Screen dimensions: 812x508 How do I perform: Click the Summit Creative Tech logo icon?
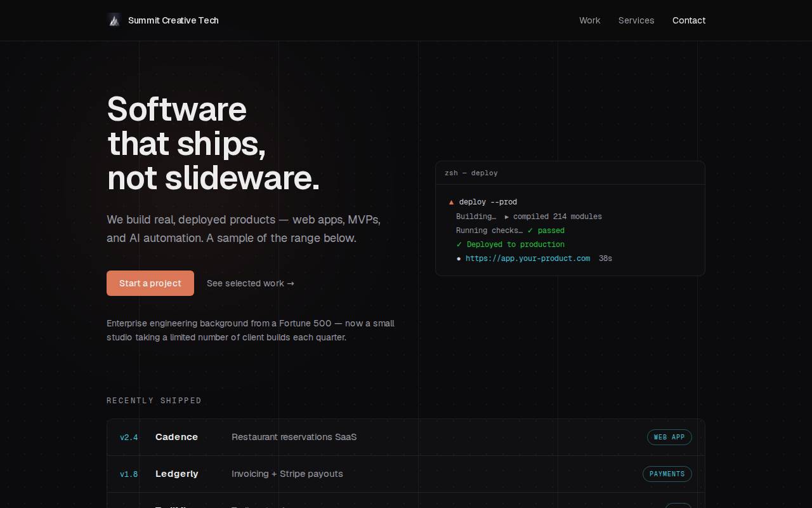click(x=114, y=20)
